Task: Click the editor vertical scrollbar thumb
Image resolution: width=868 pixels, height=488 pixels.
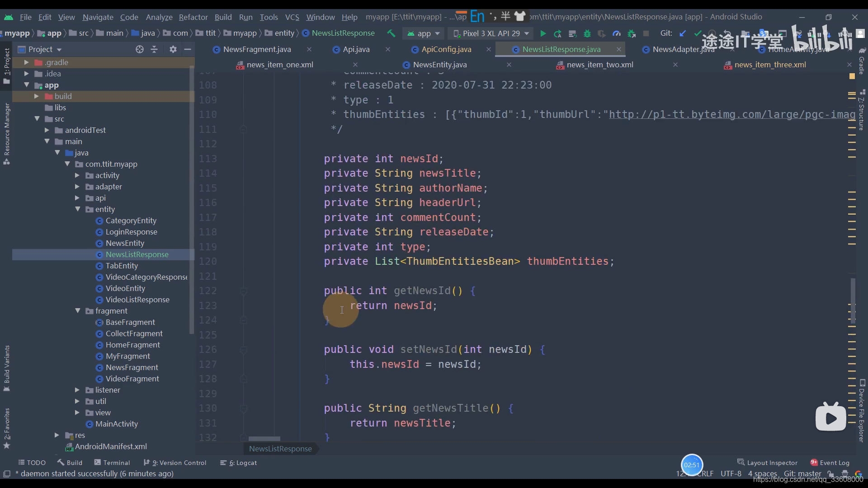Action: pyautogui.click(x=853, y=301)
